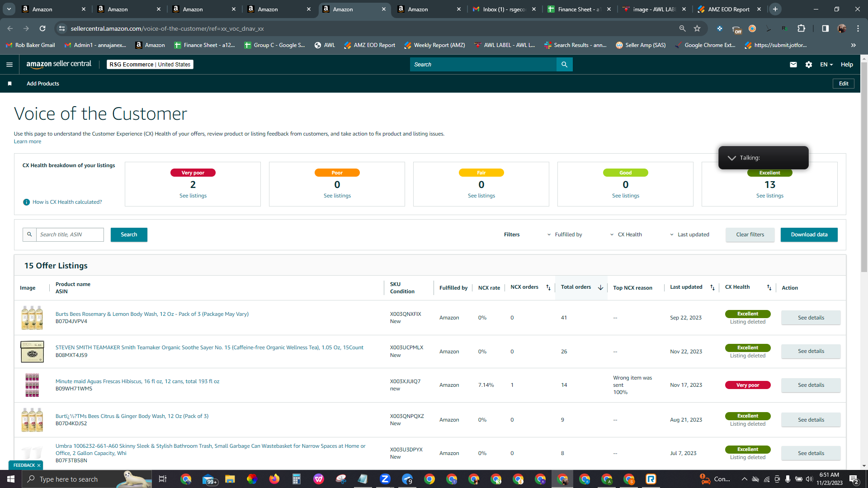Open the Seller Central hamburger menu
The height and width of the screenshot is (488, 868).
click(9, 65)
